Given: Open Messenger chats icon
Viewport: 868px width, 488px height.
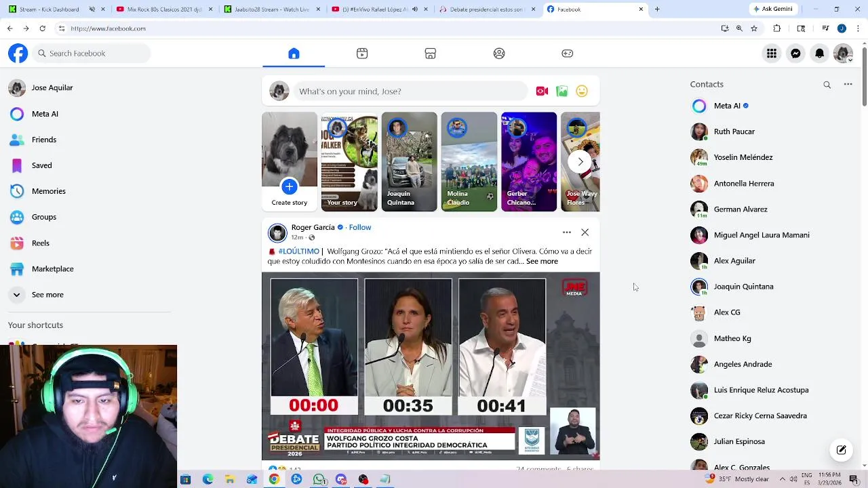Looking at the screenshot, I should (x=795, y=54).
